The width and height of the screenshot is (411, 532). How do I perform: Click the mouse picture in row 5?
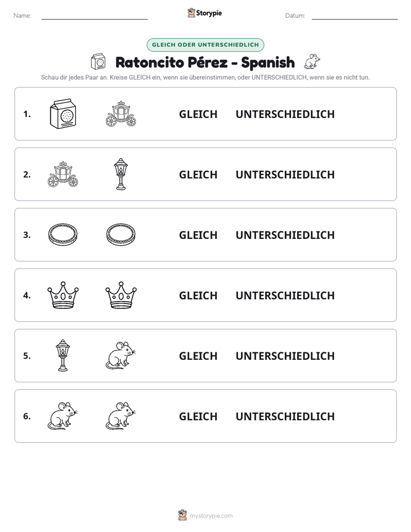click(x=121, y=355)
